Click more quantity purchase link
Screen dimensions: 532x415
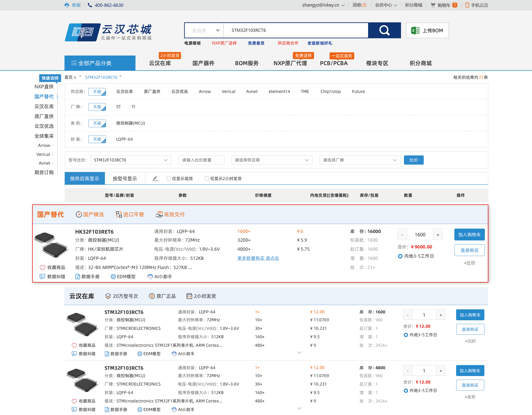point(258,258)
